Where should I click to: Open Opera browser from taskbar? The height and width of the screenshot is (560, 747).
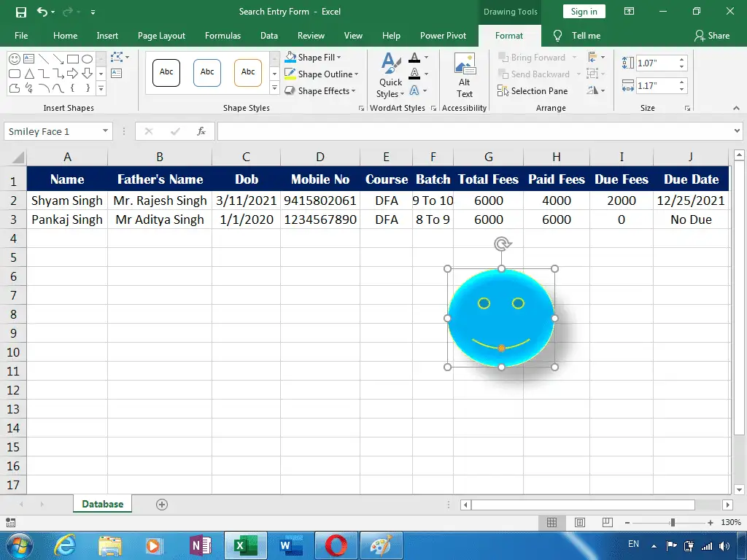coord(336,545)
